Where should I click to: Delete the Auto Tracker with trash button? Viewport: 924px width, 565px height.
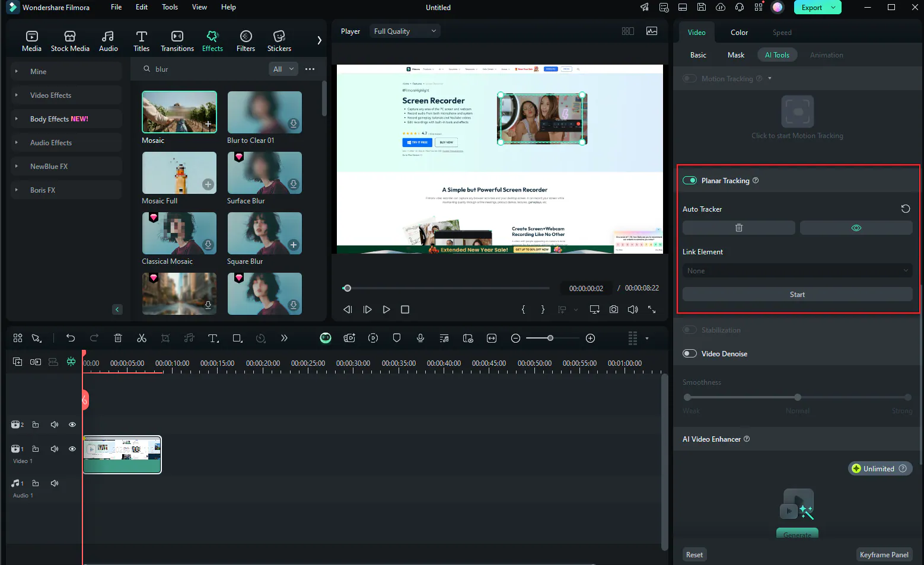739,228
